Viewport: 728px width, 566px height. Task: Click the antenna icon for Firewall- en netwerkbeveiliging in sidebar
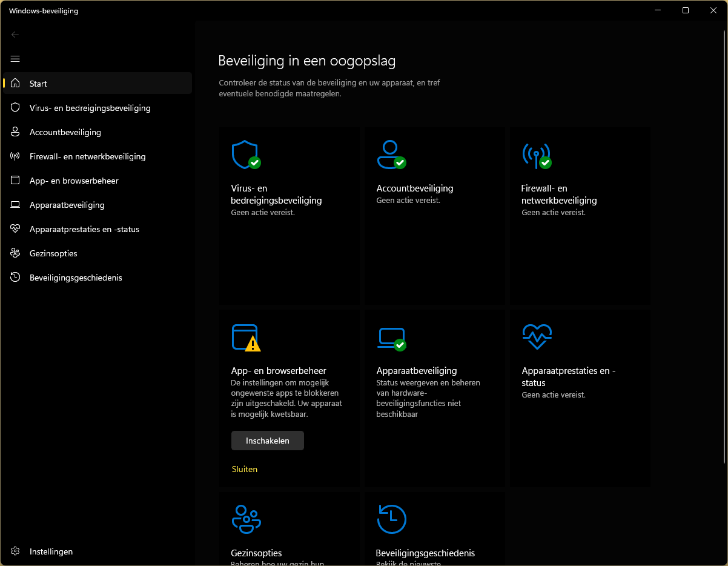[16, 156]
